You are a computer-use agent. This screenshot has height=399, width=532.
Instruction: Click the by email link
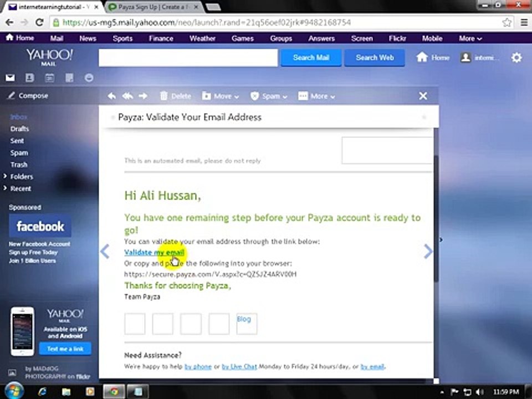372,366
